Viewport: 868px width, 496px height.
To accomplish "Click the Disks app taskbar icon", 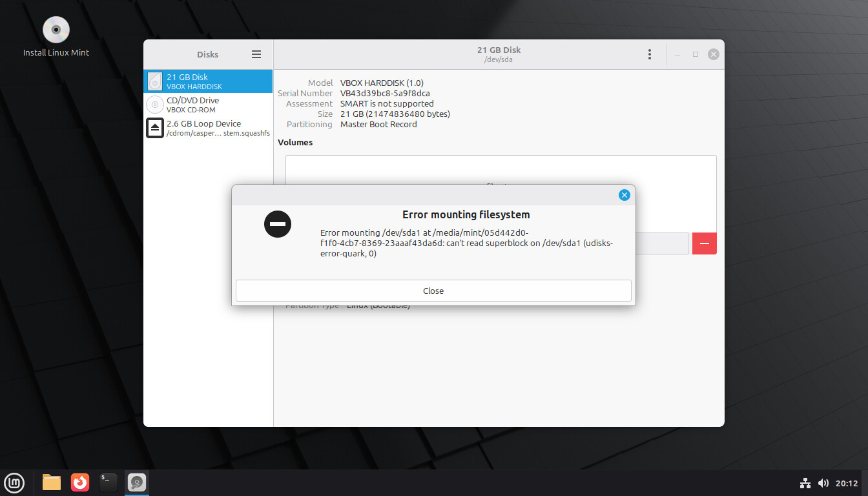I will (x=137, y=482).
